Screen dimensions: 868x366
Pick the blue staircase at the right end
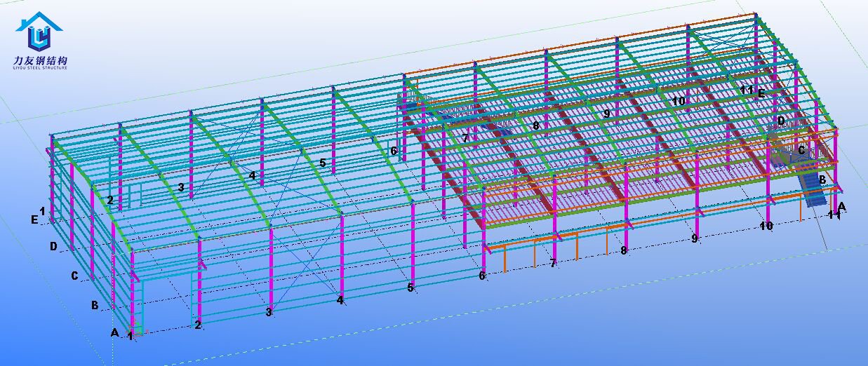(814, 188)
